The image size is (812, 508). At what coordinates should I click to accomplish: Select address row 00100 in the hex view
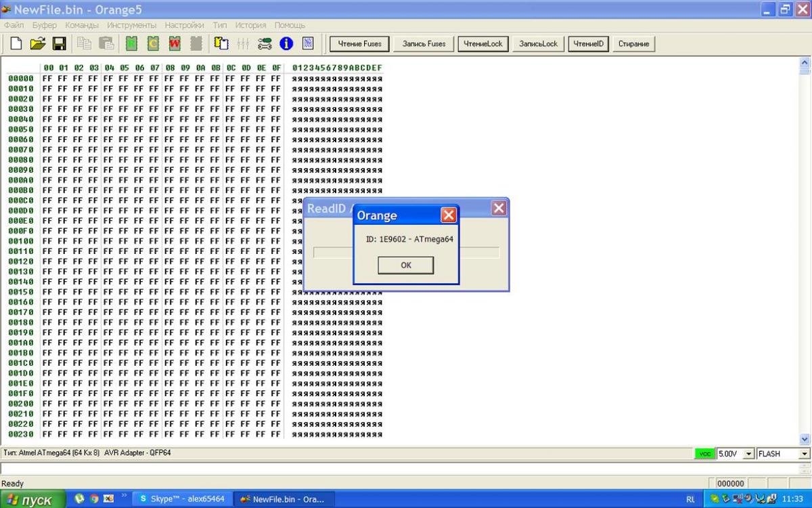click(21, 241)
